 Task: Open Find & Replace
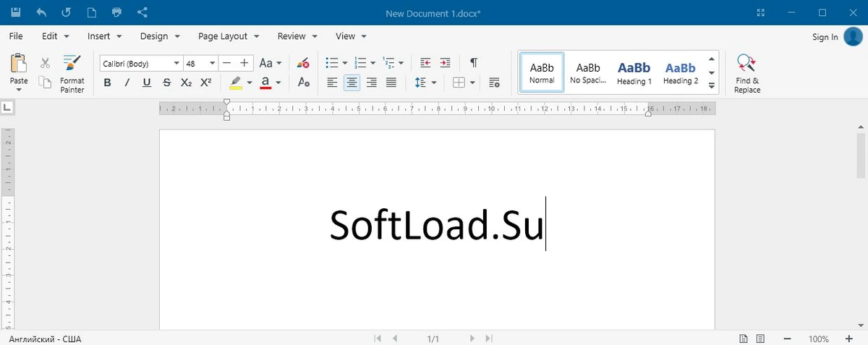[747, 74]
